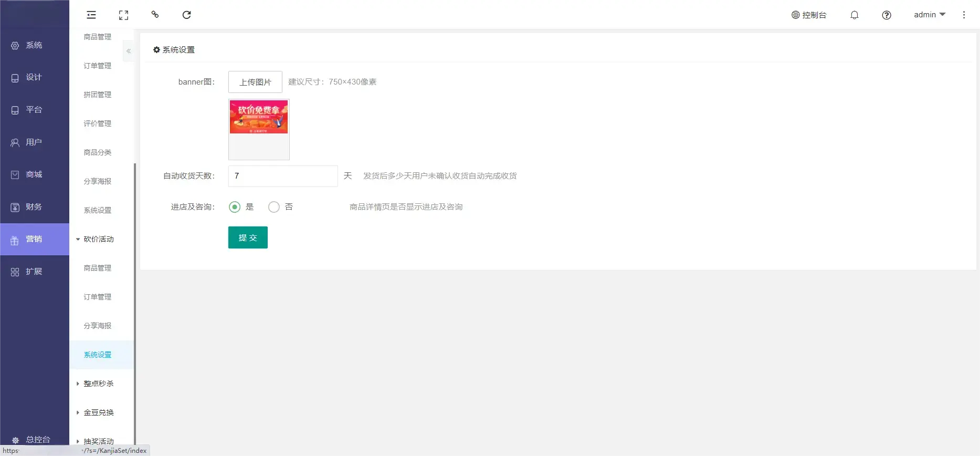The height and width of the screenshot is (456, 980).
Task: Open the 设计 section in the left sidebar
Action: click(35, 77)
